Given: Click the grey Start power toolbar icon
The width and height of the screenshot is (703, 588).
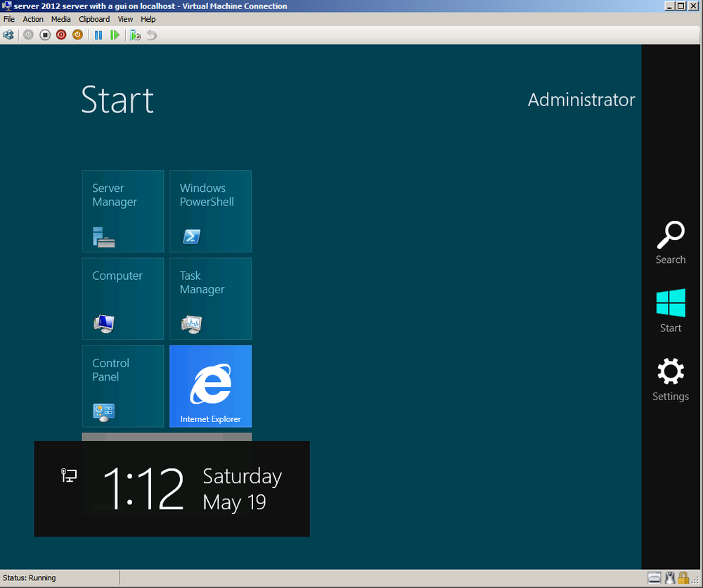Looking at the screenshot, I should (28, 35).
